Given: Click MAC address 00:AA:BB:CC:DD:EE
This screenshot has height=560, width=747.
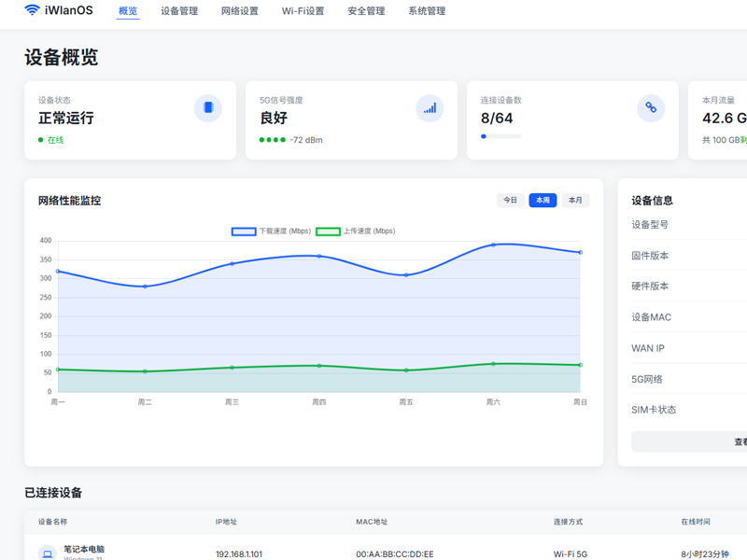Looking at the screenshot, I should 394,553.
